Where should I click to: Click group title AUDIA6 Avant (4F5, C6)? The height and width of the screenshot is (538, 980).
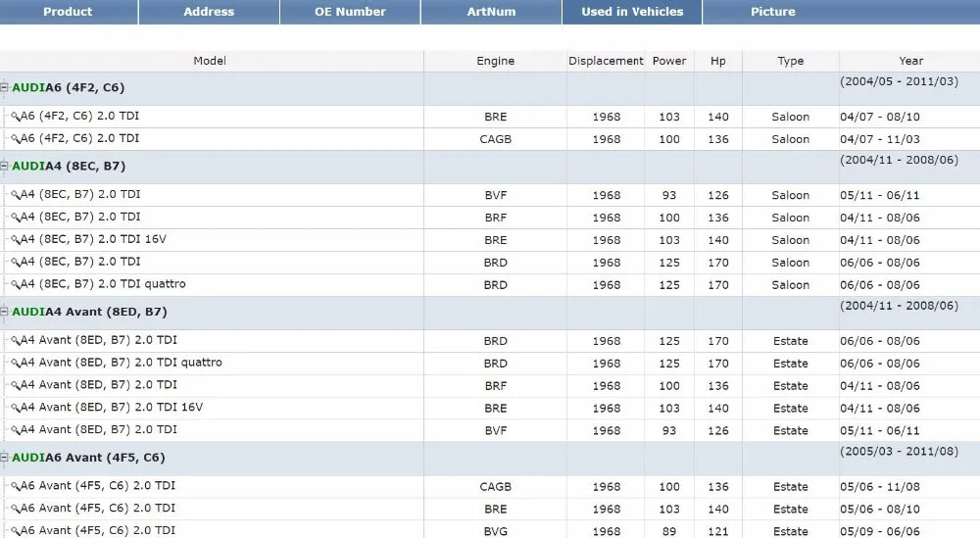click(89, 458)
